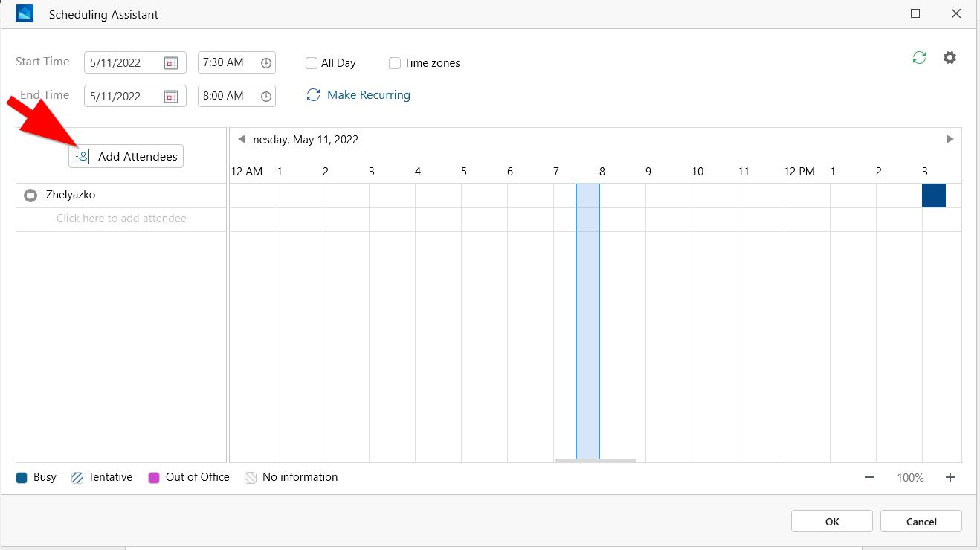980x550 pixels.
Task: Click the Tentative legend swatch
Action: [x=77, y=478]
